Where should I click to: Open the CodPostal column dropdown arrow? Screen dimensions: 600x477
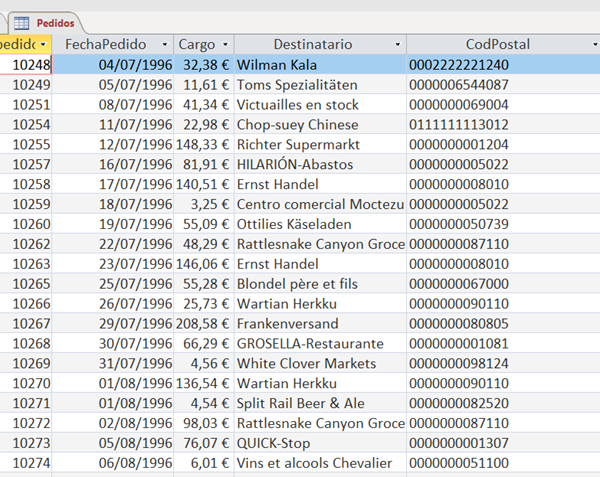592,45
